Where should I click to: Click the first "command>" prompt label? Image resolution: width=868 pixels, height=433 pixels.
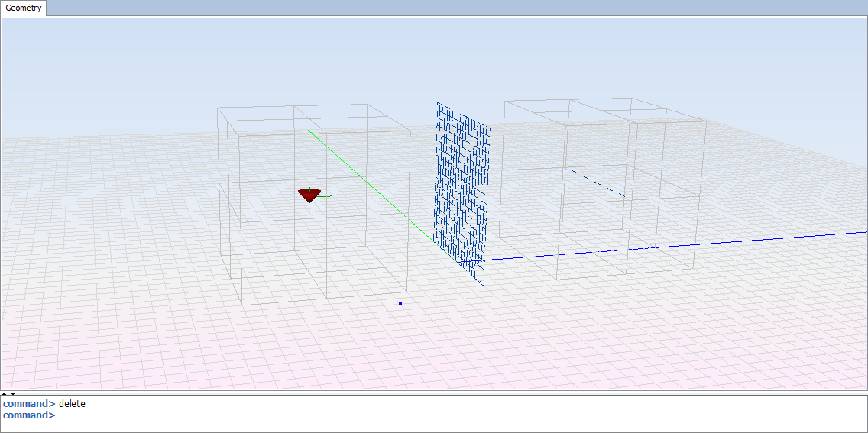(29, 403)
